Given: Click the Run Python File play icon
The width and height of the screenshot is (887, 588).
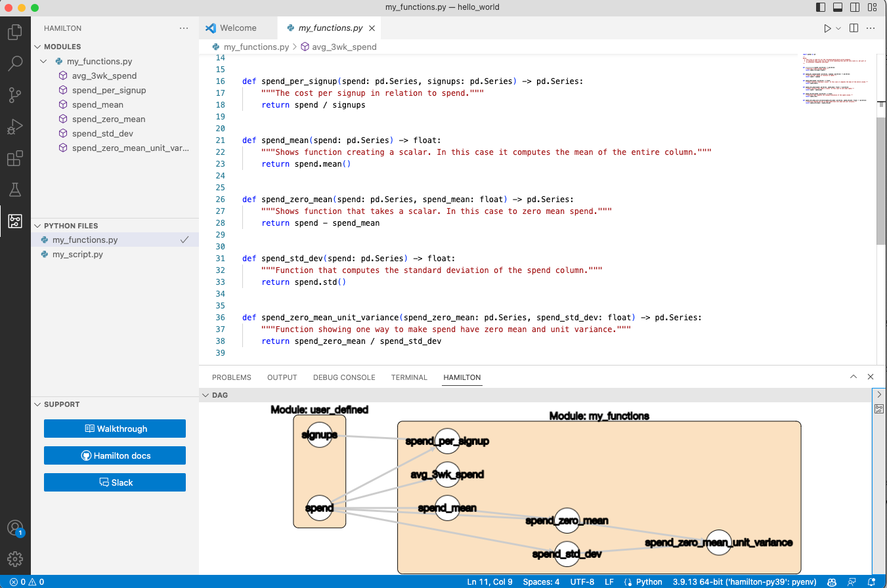Looking at the screenshot, I should click(827, 28).
